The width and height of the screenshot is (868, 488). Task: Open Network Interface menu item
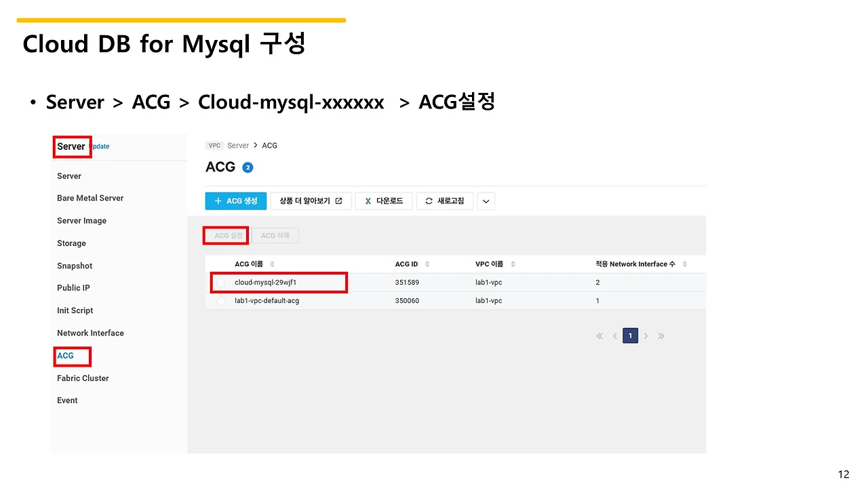click(x=90, y=333)
